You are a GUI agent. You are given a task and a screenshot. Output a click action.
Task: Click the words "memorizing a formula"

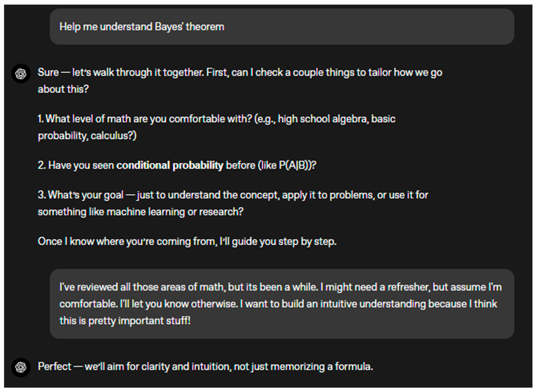pyautogui.click(x=321, y=367)
